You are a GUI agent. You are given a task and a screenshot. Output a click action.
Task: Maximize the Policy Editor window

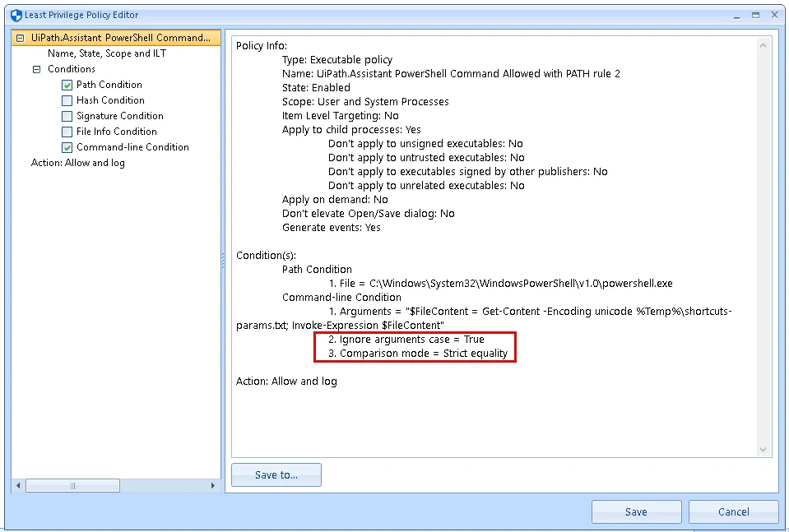pyautogui.click(x=755, y=15)
